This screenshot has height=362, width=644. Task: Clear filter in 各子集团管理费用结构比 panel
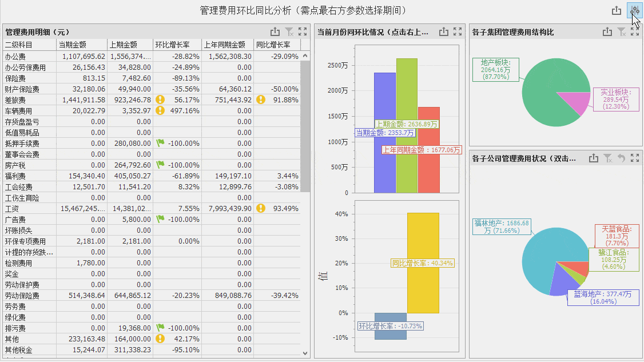(622, 31)
